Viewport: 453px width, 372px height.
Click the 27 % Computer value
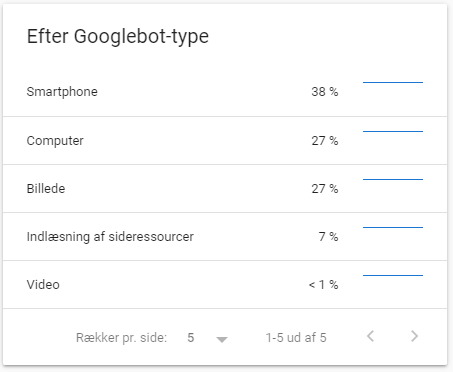[325, 141]
